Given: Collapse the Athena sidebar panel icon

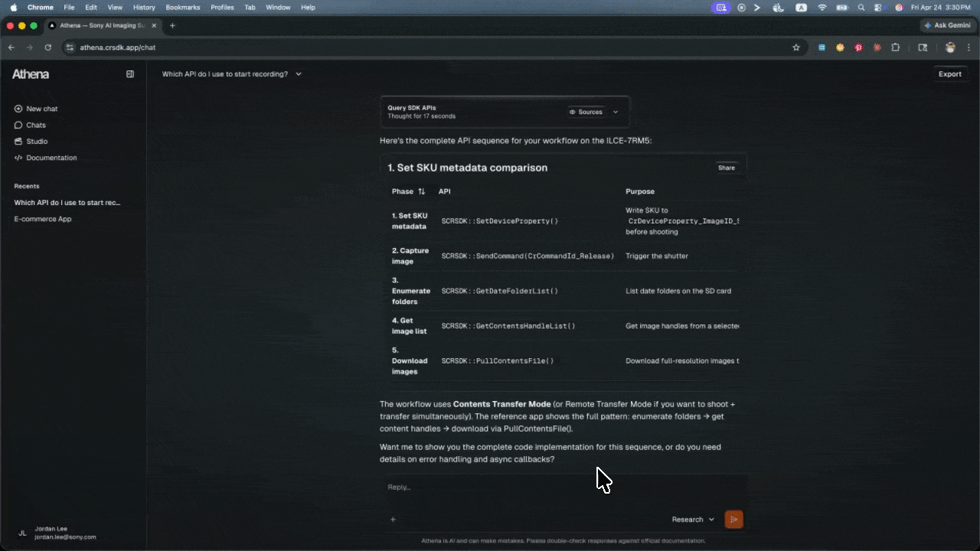Looking at the screenshot, I should 130,74.
